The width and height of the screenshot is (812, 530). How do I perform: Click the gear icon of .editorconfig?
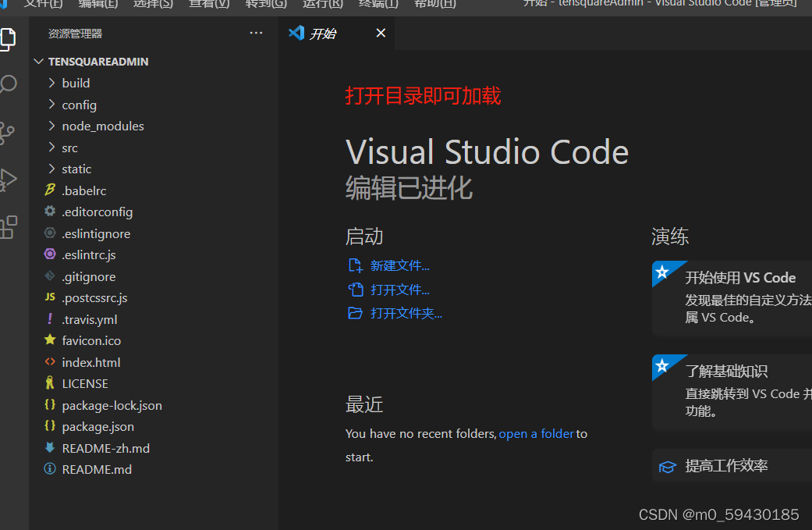click(x=50, y=212)
